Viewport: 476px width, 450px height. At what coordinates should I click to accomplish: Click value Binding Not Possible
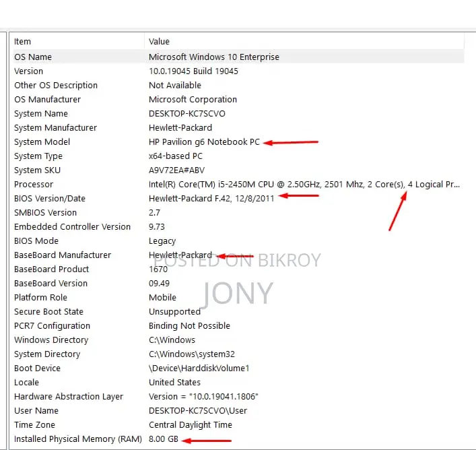(189, 326)
